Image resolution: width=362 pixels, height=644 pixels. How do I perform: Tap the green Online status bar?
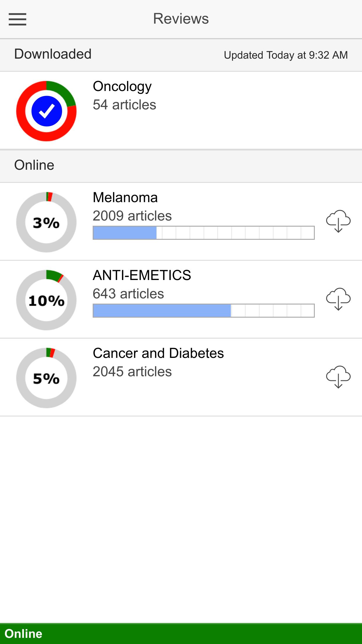(x=181, y=634)
